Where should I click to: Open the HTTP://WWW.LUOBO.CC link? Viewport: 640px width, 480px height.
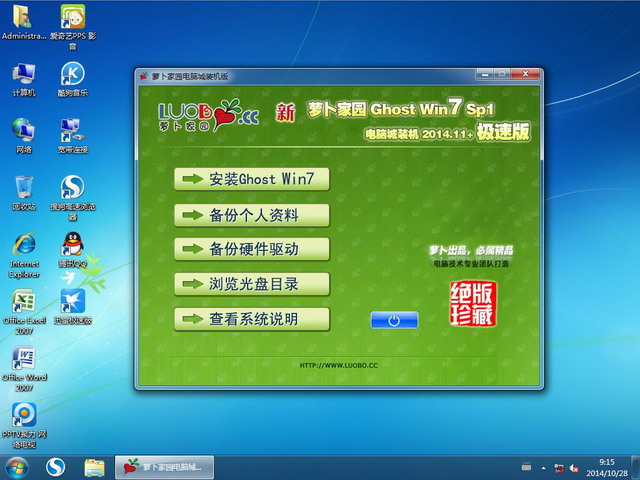(339, 365)
